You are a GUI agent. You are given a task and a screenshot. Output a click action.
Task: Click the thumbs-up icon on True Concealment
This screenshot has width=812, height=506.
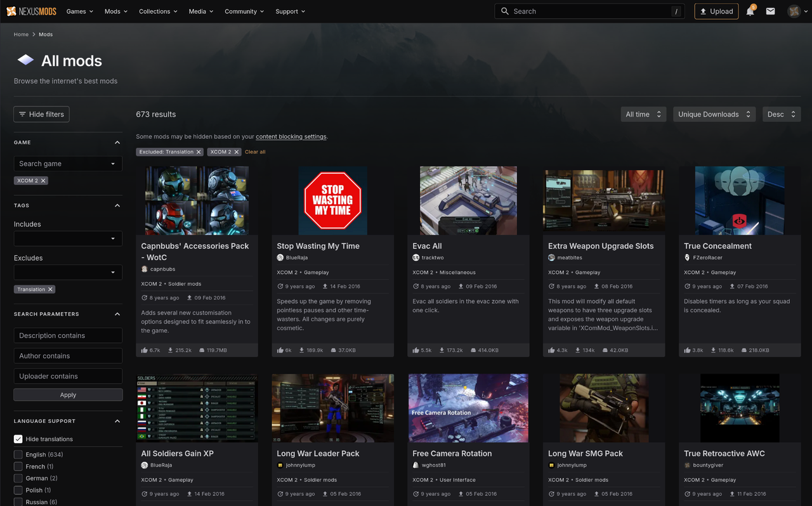click(688, 350)
